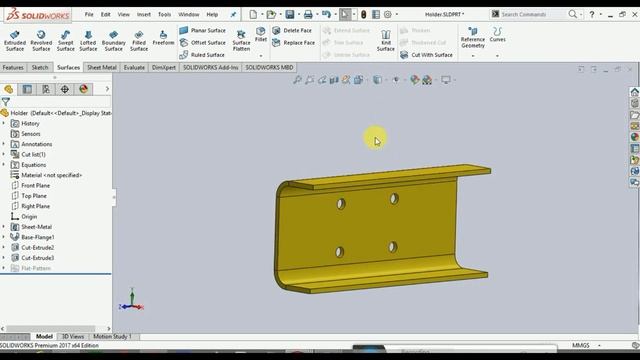Open the Edit Appearance color tool
This screenshot has height=360, width=640.
tap(415, 80)
